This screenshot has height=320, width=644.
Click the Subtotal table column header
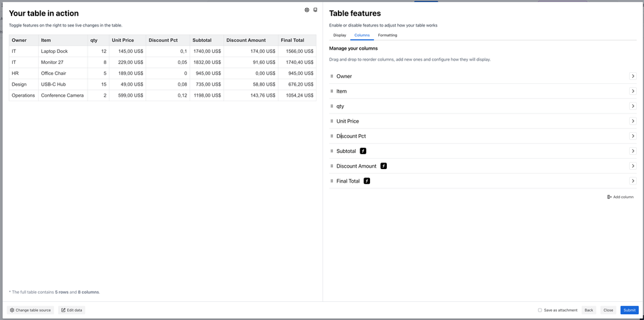pyautogui.click(x=206, y=40)
